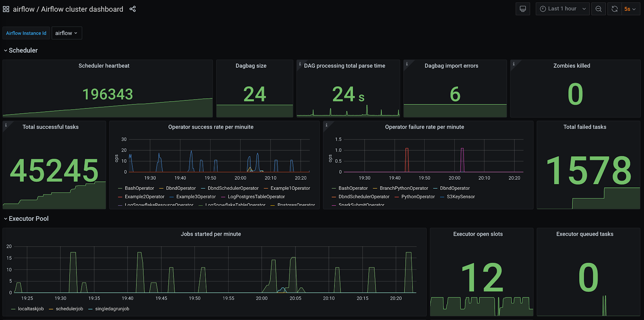
Task: Click info icon on Dagbag import errors panel
Action: [407, 64]
